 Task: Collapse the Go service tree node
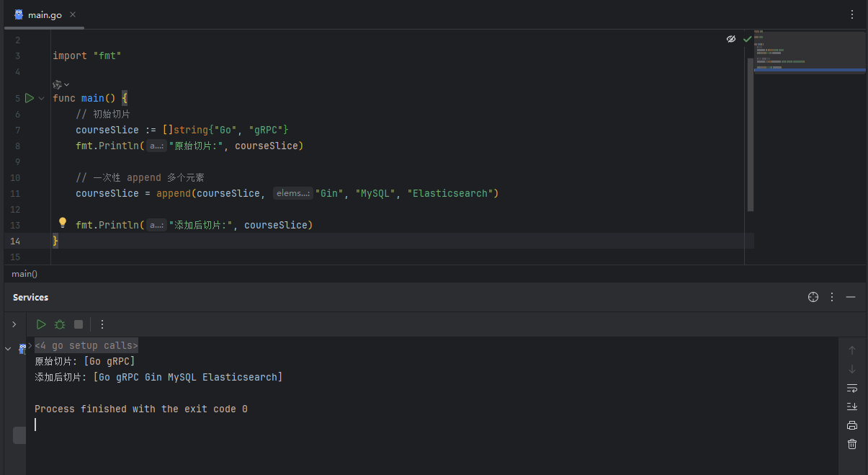(8, 349)
